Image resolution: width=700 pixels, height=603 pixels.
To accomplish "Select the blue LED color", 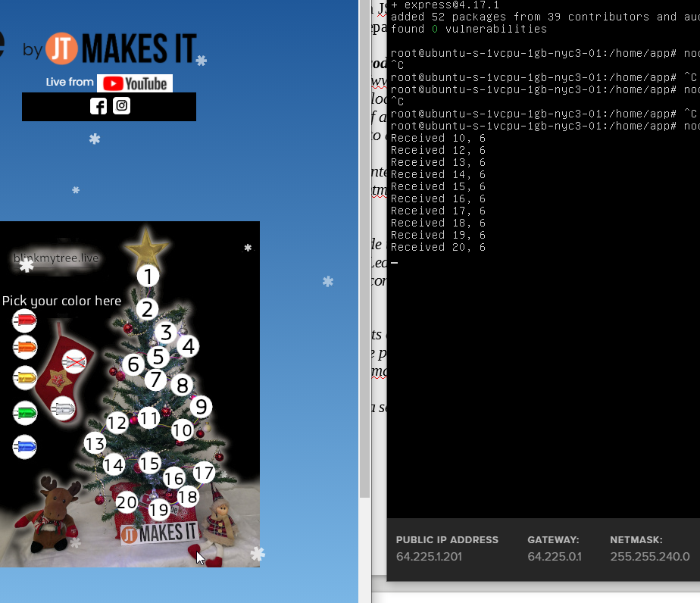I will click(x=24, y=447).
